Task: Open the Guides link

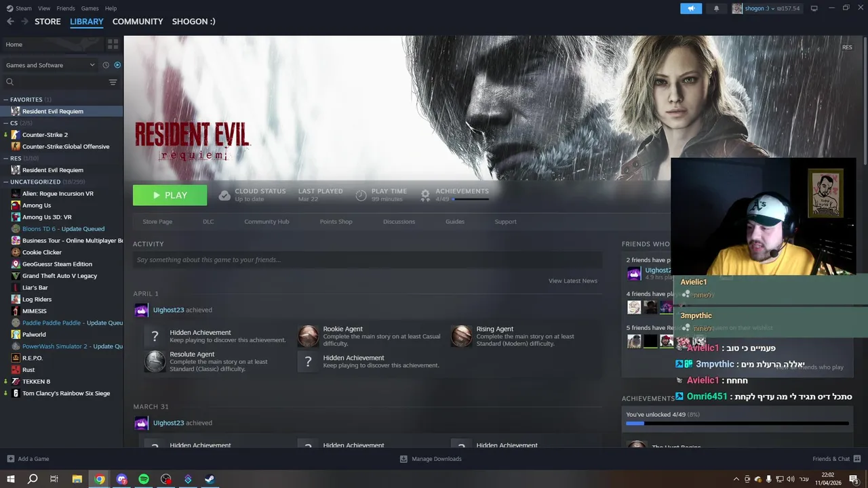Action: (x=455, y=222)
